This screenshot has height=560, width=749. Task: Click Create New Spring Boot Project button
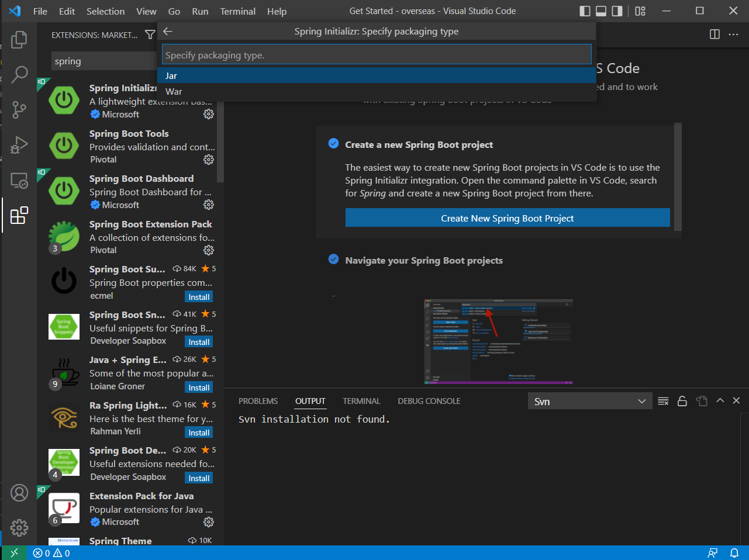pyautogui.click(x=508, y=218)
